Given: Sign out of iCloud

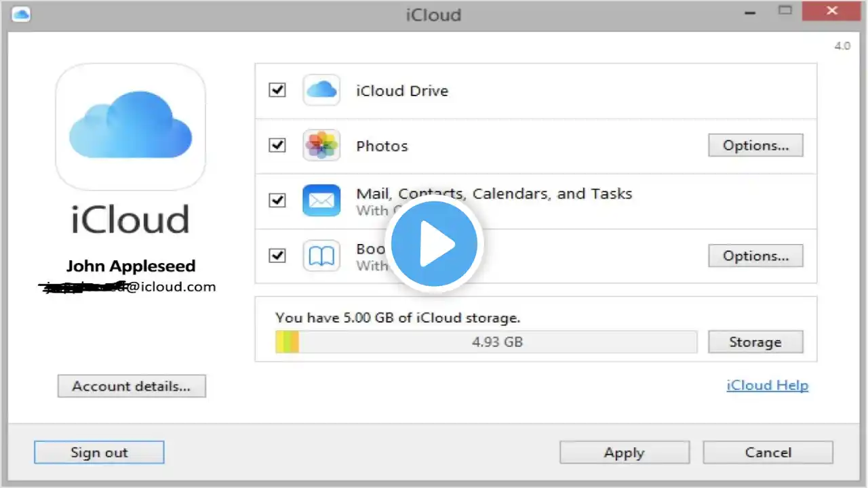Looking at the screenshot, I should click(x=99, y=453).
